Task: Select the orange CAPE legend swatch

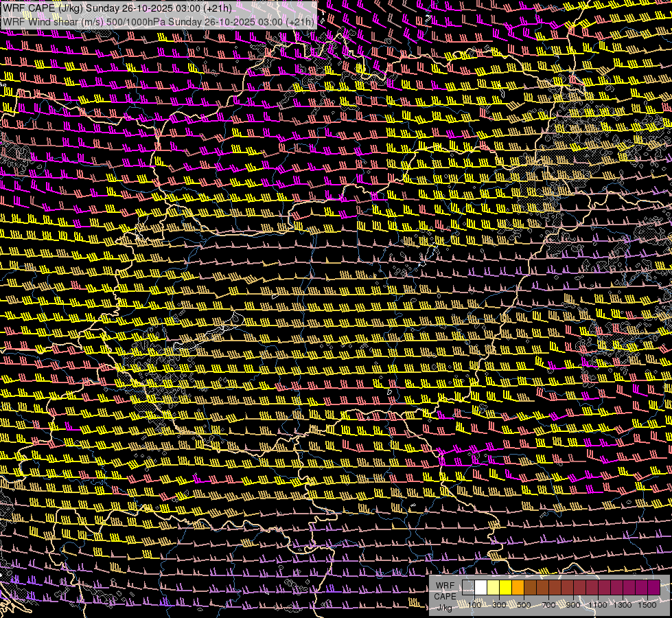Action: [x=518, y=587]
